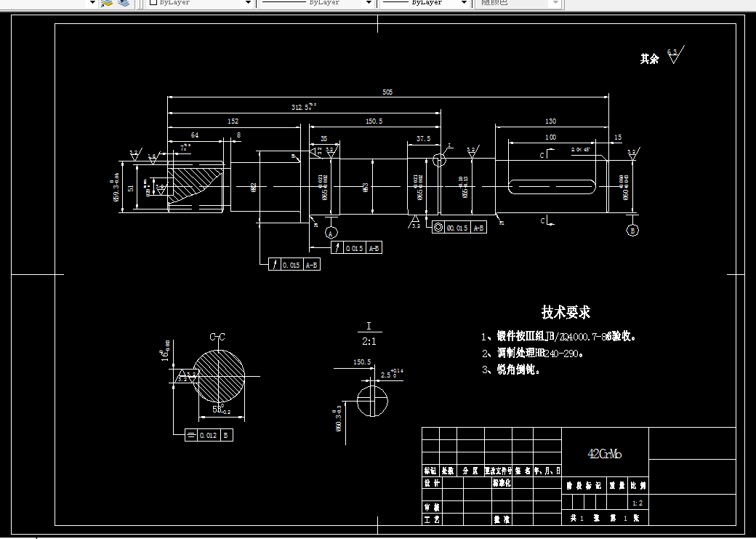
Task: Select the 37.5 dimension text
Action: pos(423,138)
